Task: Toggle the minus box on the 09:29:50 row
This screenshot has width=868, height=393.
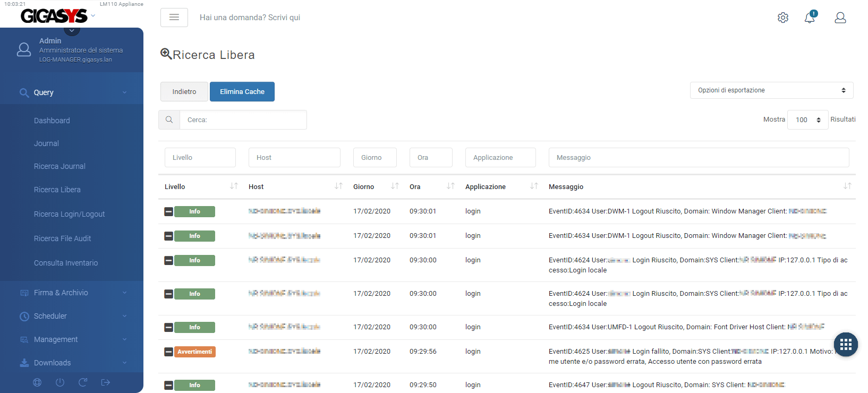Action: tap(168, 386)
